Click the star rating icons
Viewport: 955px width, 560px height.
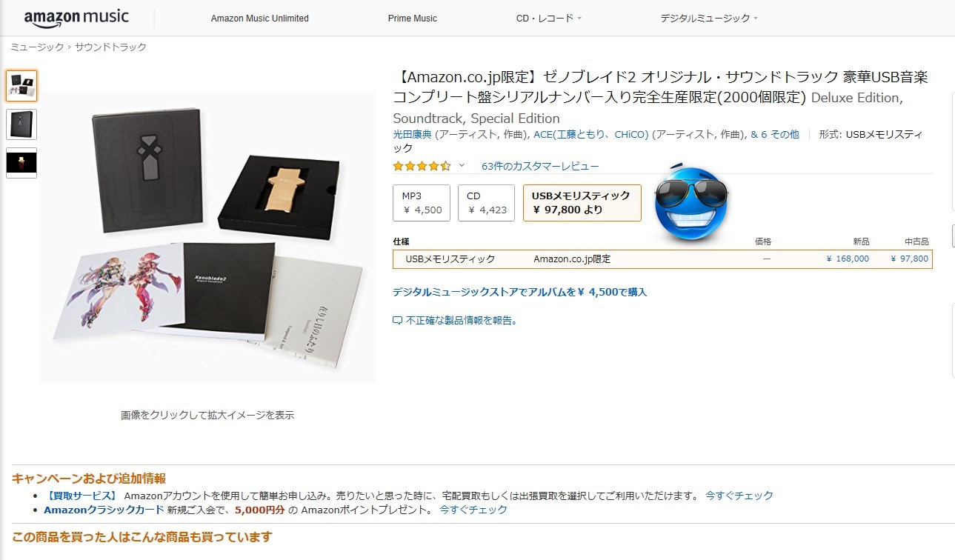click(422, 166)
